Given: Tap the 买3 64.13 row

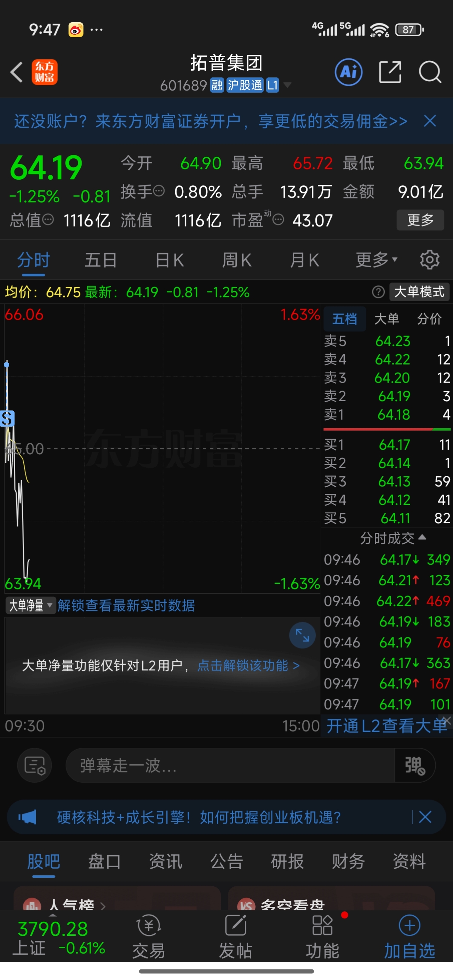Looking at the screenshot, I should [x=387, y=482].
